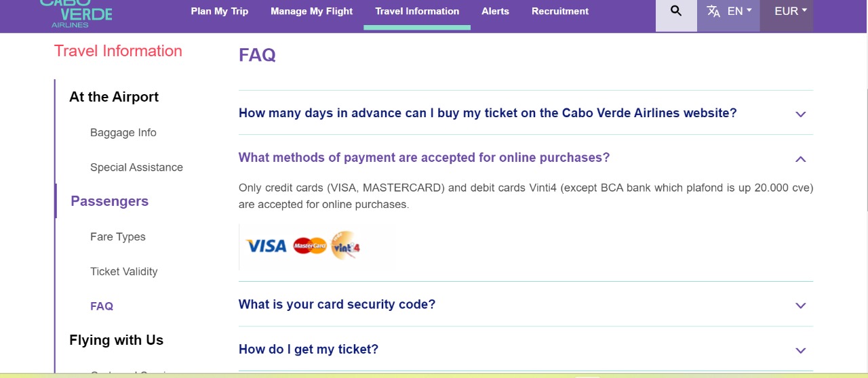Click the Cabo Verde Airlines logo

point(76,14)
